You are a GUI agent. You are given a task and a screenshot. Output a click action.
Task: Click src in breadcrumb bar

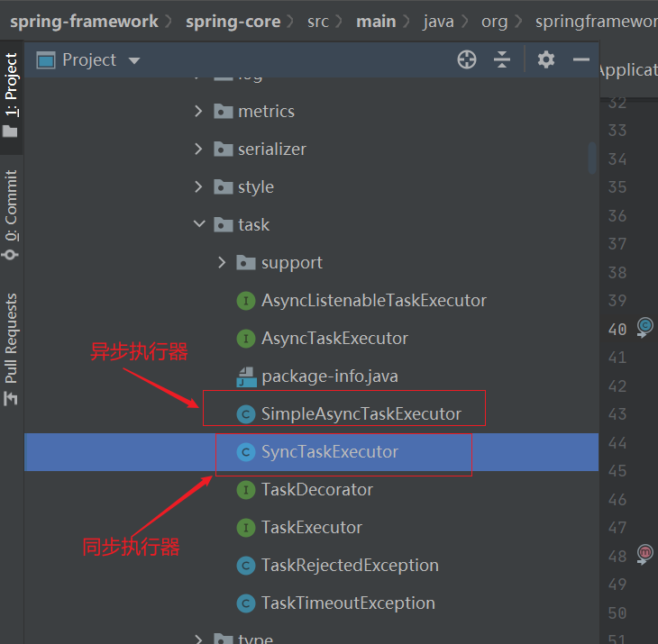318,22
